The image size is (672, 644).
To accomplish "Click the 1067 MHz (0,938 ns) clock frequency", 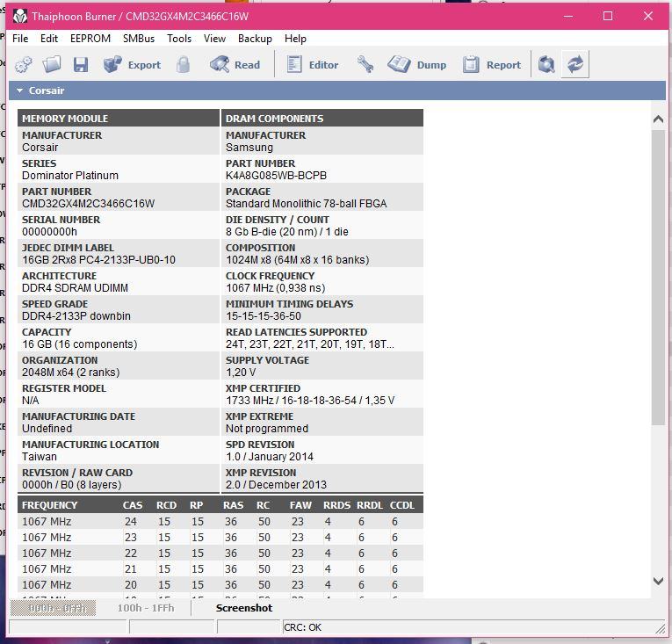I will pyautogui.click(x=275, y=287).
